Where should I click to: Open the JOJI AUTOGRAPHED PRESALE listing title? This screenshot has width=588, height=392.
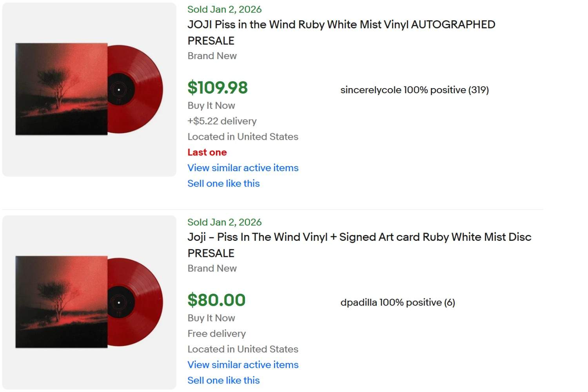click(341, 24)
